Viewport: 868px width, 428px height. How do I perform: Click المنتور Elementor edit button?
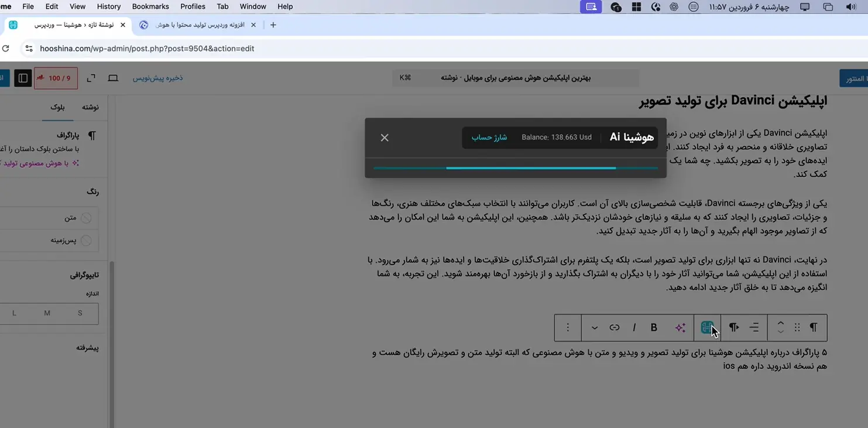(854, 78)
